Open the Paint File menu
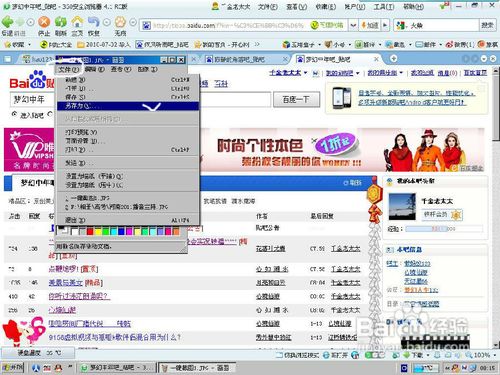The height and width of the screenshot is (375, 500). tap(69, 69)
